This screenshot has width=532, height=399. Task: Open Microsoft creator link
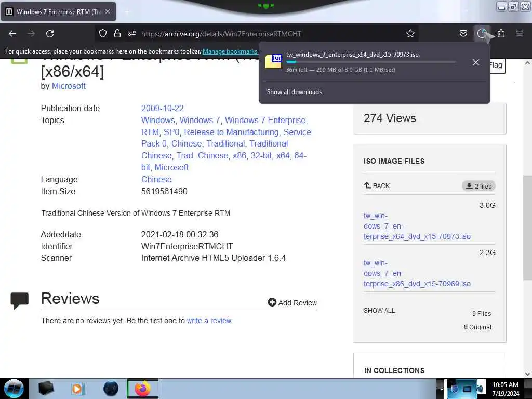69,86
